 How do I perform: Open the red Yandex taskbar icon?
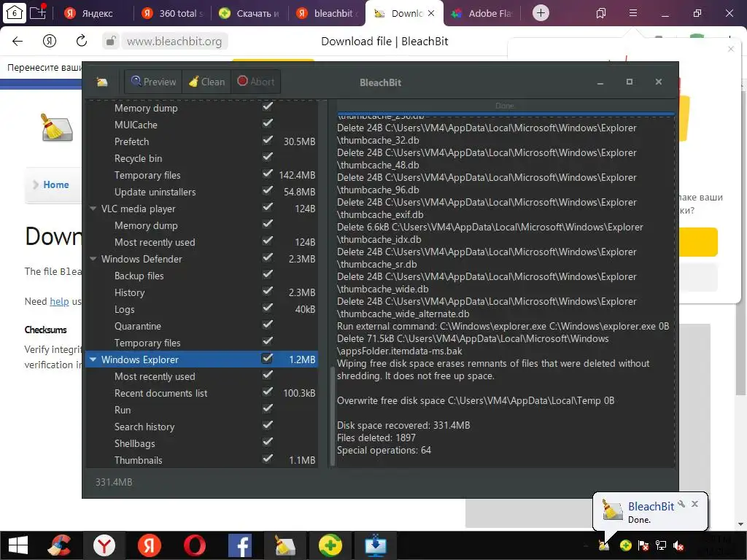click(x=149, y=545)
